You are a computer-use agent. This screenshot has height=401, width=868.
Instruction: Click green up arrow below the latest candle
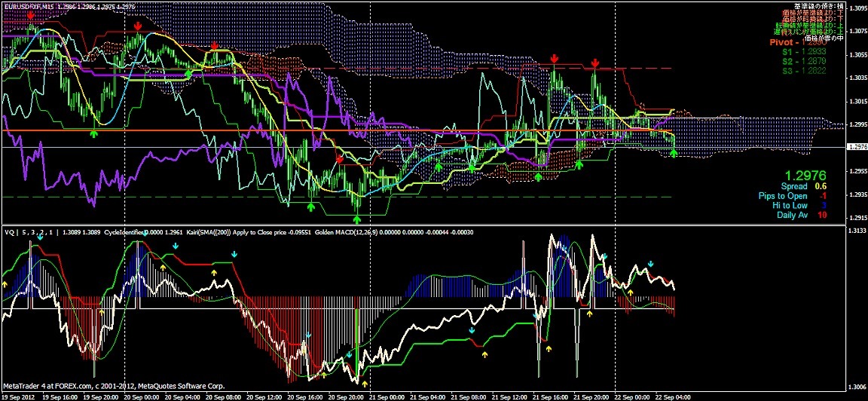(674, 153)
